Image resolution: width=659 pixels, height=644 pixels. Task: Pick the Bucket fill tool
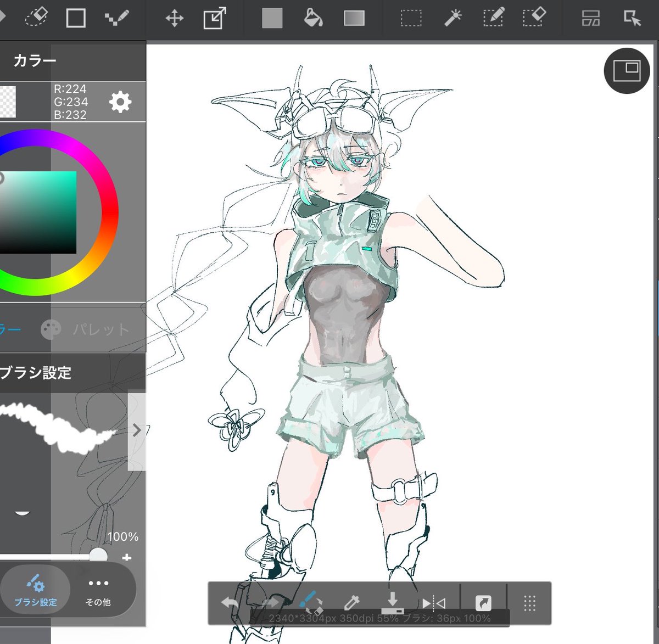point(313,18)
